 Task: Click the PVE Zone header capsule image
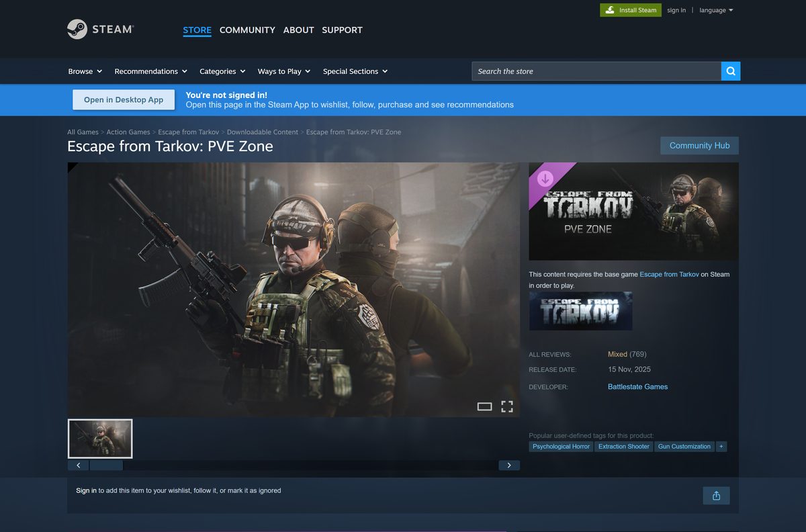633,212
